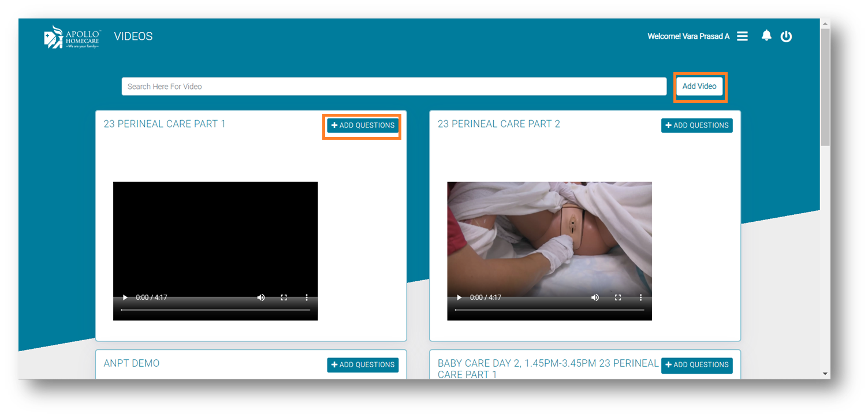This screenshot has width=868, height=417.
Task: Play the 23 PERINEAL CARE PART 1 video
Action: 125,297
